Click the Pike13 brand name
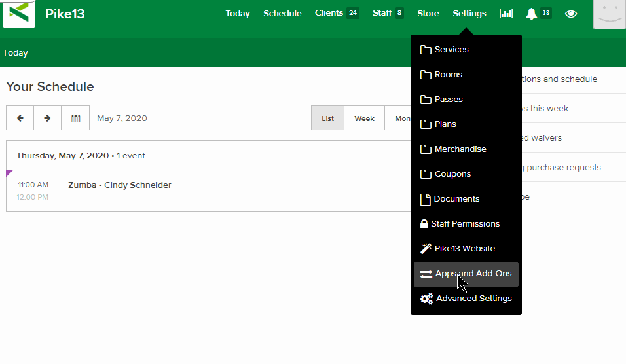Image resolution: width=626 pixels, height=364 pixels. click(65, 14)
